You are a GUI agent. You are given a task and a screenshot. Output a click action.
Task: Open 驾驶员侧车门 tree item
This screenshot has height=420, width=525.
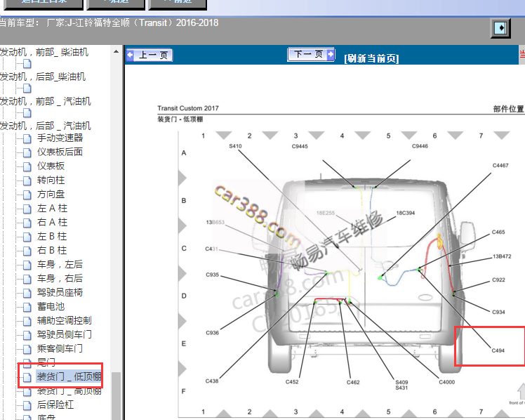65,335
